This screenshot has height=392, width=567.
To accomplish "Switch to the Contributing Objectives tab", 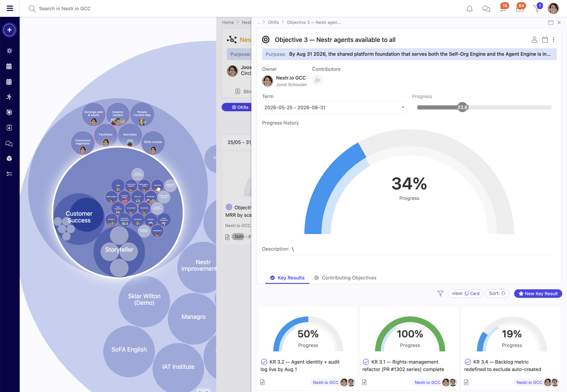I will (x=345, y=278).
